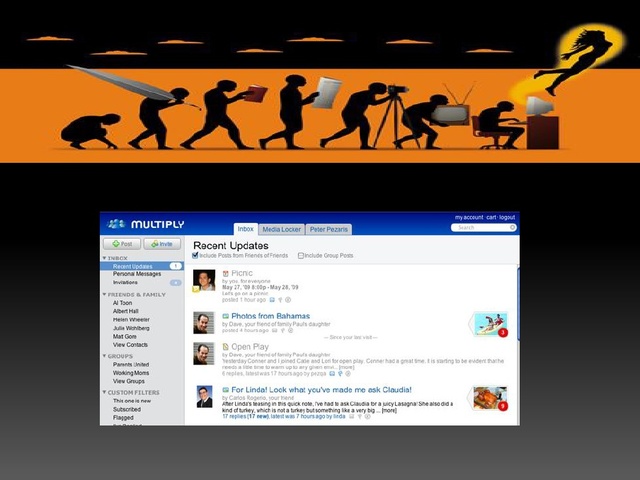Click the green Post button
The width and height of the screenshot is (640, 480).
tap(122, 244)
